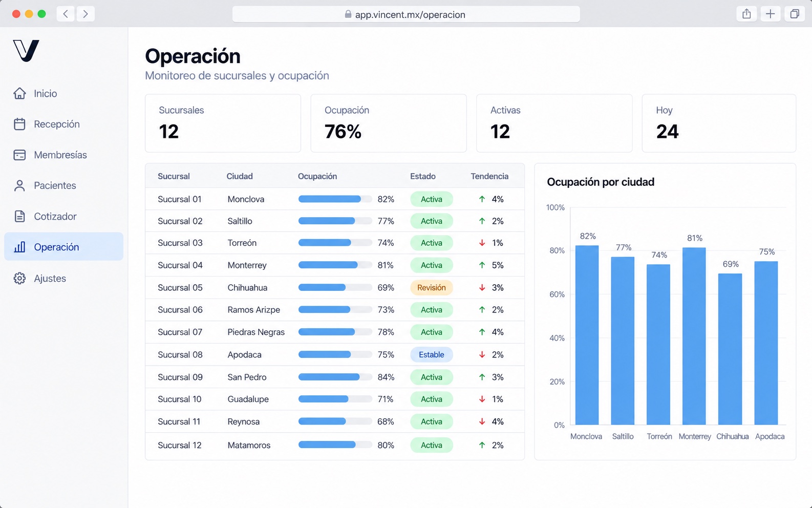This screenshot has width=812, height=508.
Task: Click the Estable badge for Sucursal 08
Action: pos(432,354)
